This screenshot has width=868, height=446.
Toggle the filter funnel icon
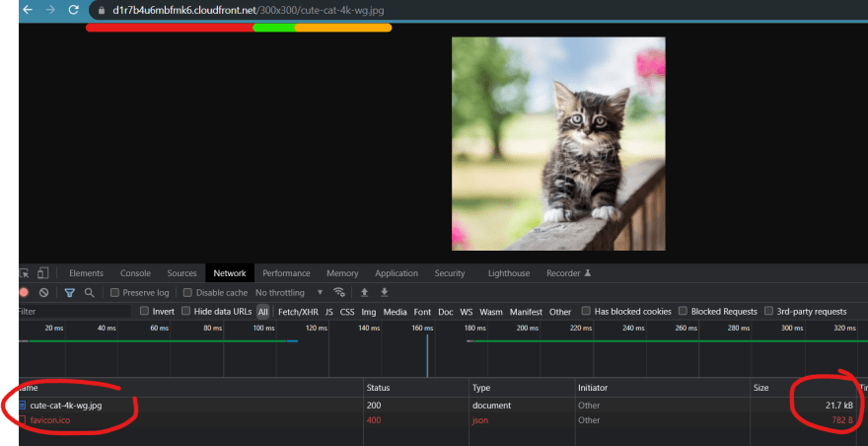click(69, 292)
